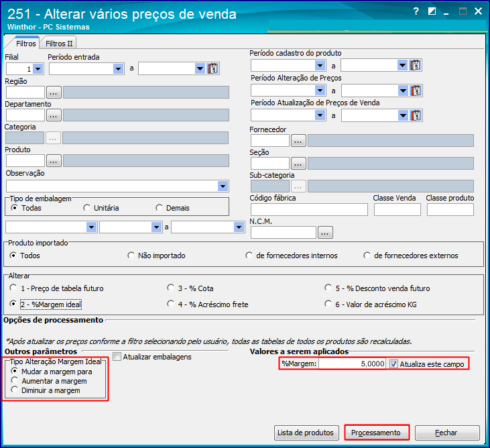Click the N.C.M. input field
This screenshot has width=490, height=448.
[x=284, y=233]
